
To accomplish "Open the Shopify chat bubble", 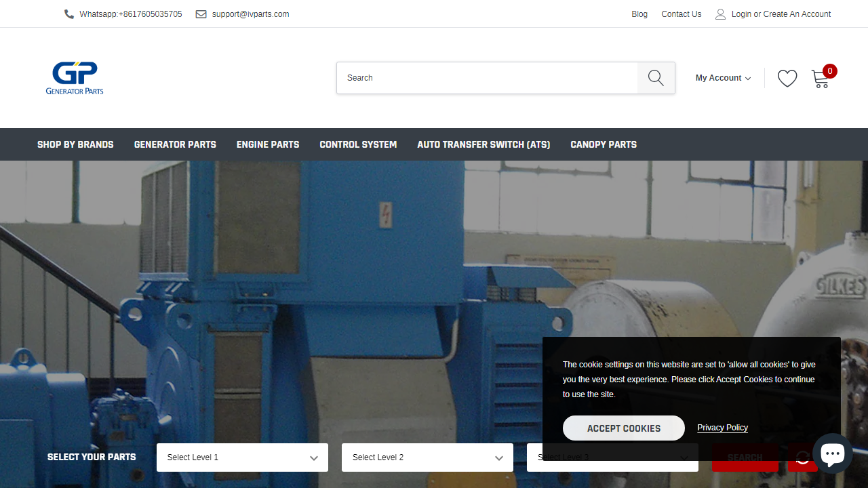I will 832,453.
